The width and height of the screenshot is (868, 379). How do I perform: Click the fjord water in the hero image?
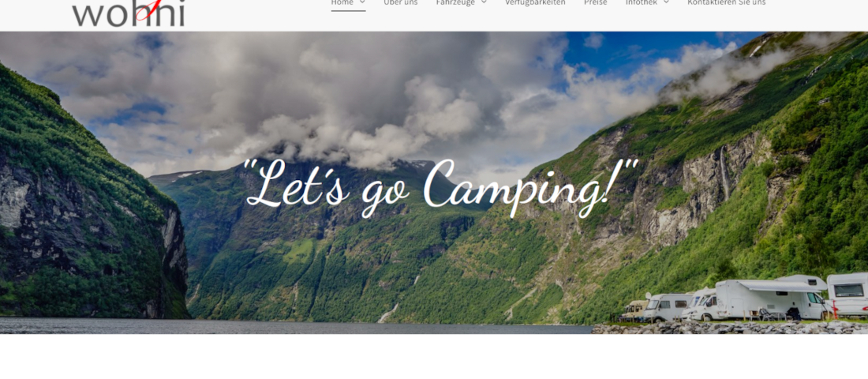click(x=294, y=326)
